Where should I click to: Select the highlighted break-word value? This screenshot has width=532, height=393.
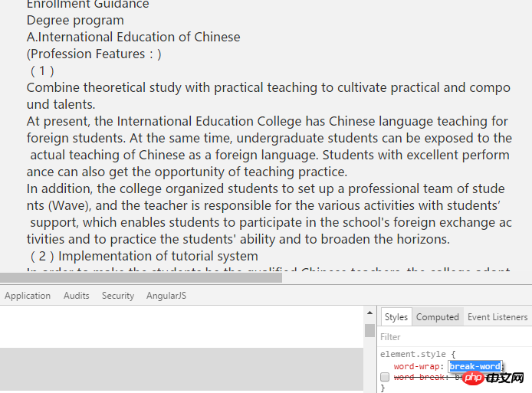click(475, 366)
